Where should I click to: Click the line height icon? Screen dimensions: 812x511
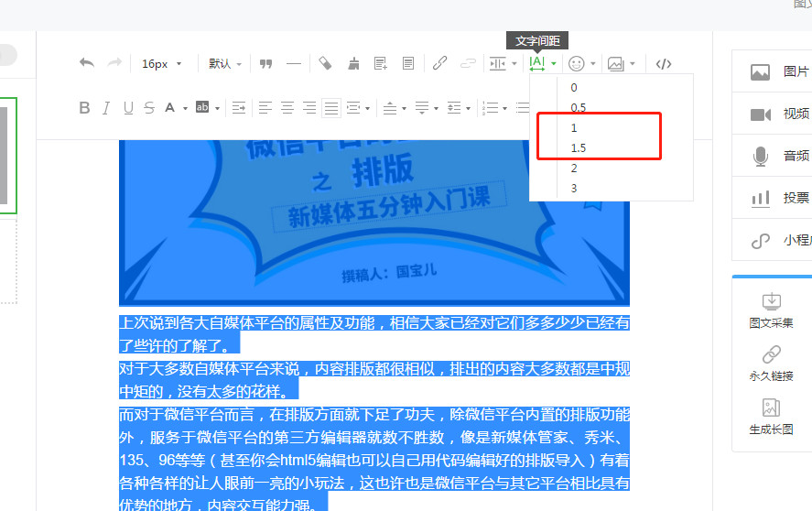click(x=454, y=107)
